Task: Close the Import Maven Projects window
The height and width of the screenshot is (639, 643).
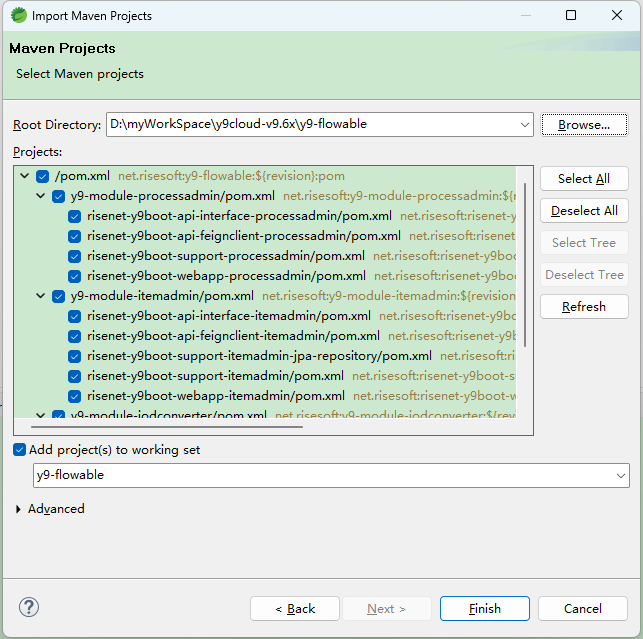Action: pos(617,16)
